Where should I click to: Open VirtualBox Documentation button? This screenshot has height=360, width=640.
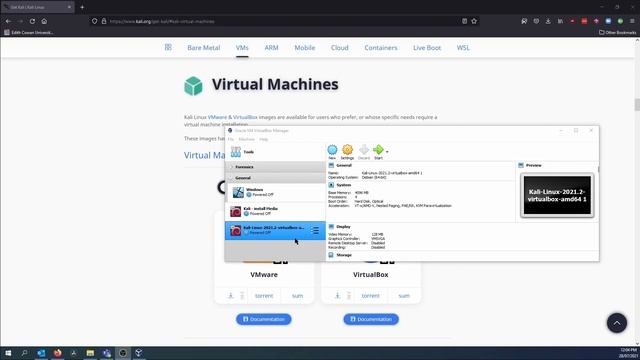tap(371, 319)
